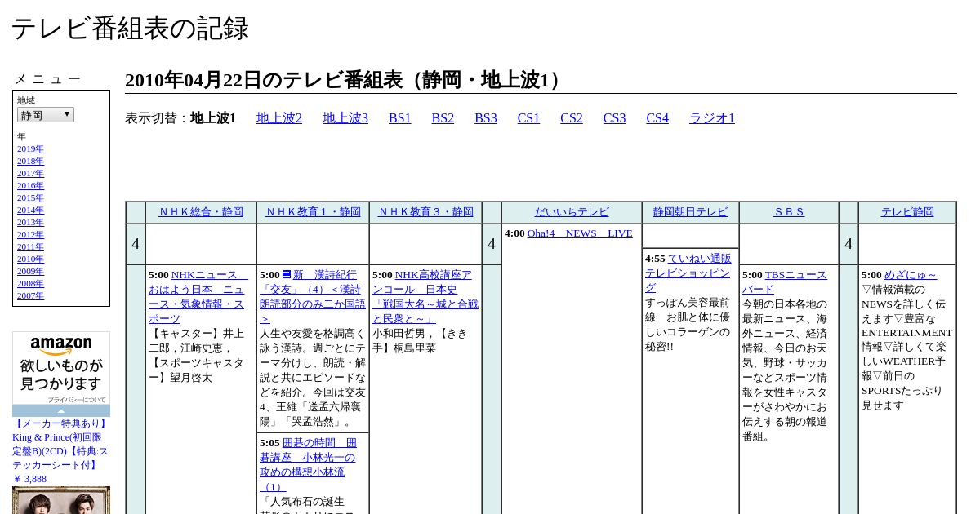Switch to the CS2 listing
The width and height of the screenshot is (980, 514).
pyautogui.click(x=572, y=118)
